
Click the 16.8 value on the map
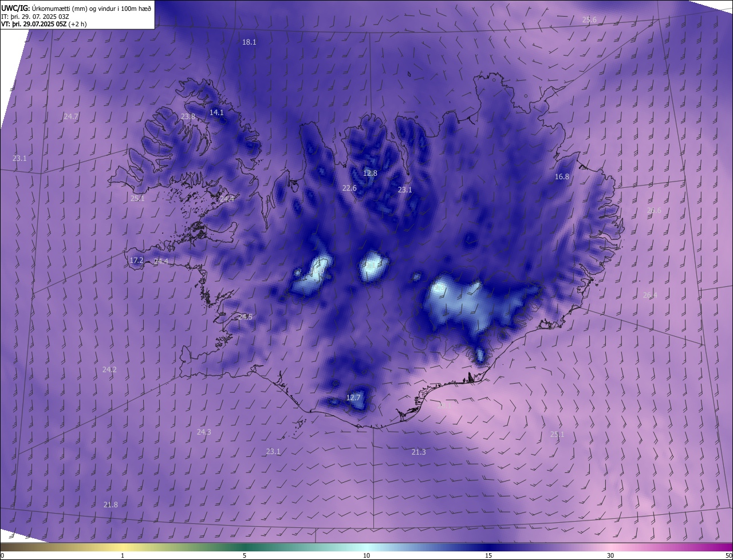tap(562, 177)
